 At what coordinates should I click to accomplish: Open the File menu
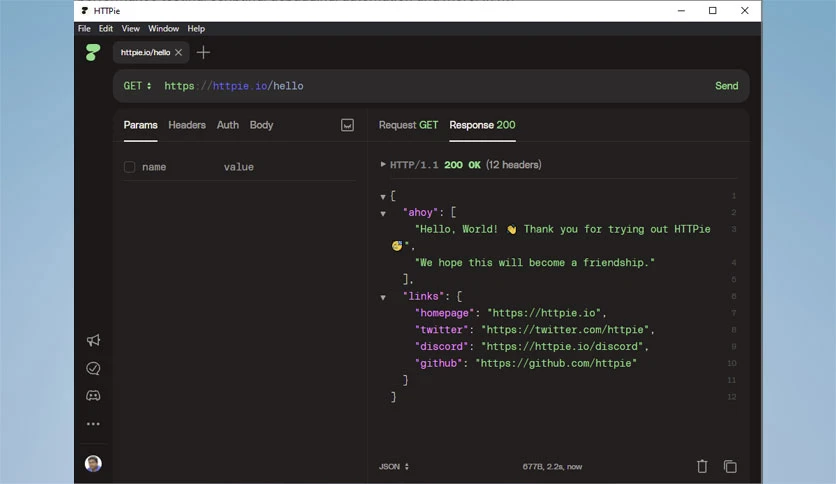(x=84, y=29)
